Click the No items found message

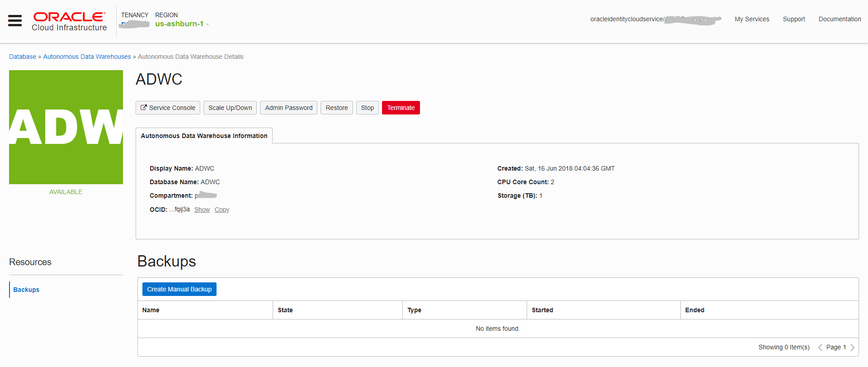498,329
